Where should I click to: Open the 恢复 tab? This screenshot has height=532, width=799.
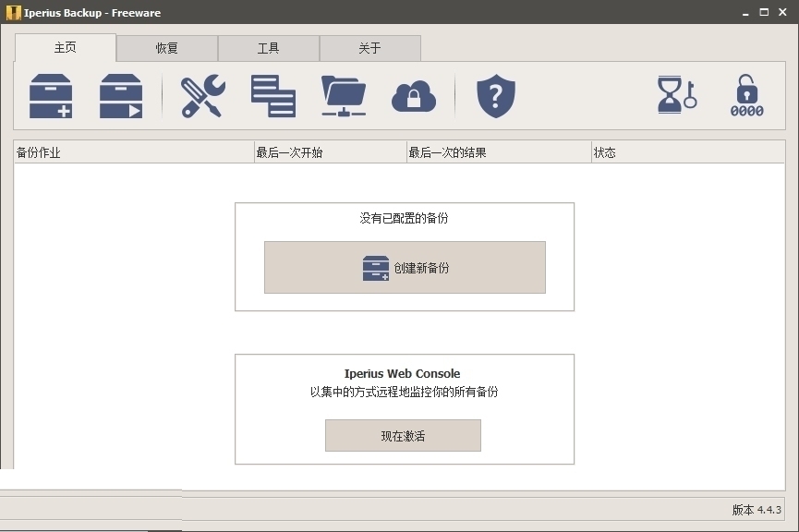(166, 48)
